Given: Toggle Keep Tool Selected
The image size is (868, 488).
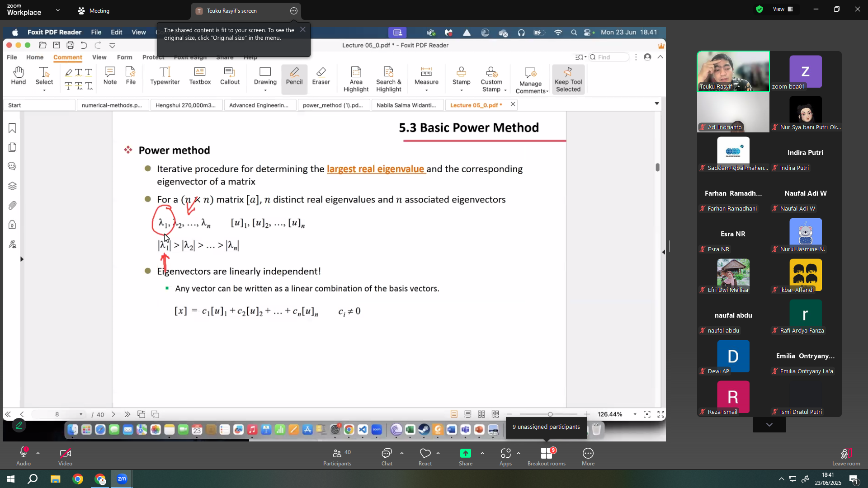Looking at the screenshot, I should pos(568,79).
